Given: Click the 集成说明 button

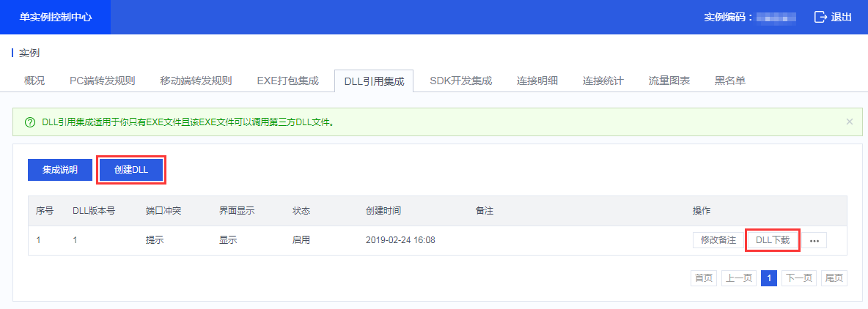Looking at the screenshot, I should tap(60, 170).
